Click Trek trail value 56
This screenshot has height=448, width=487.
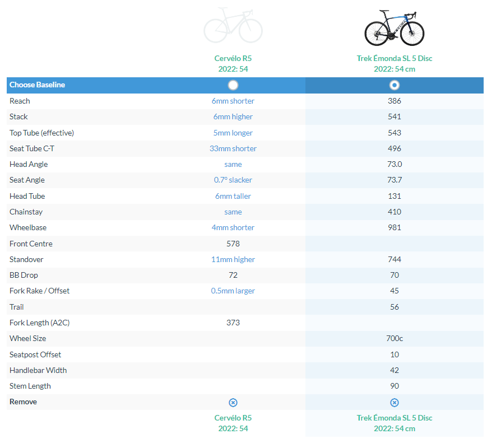(394, 307)
